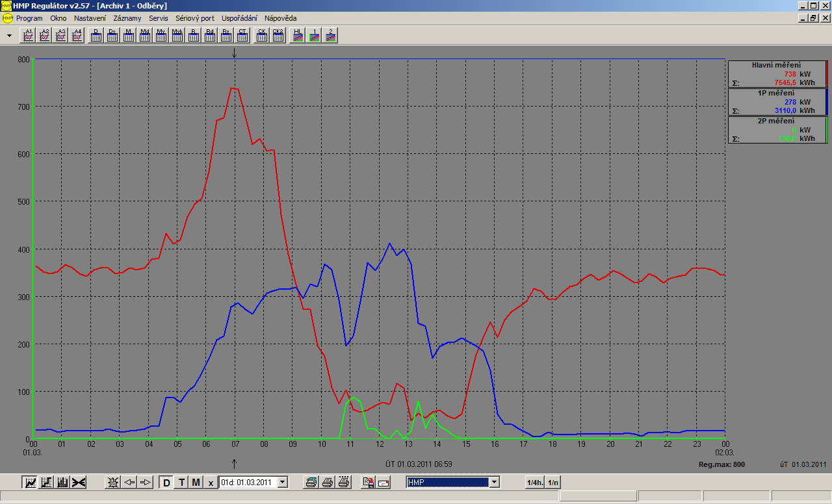Image resolution: width=832 pixels, height=504 pixels.
Task: Go to previous period with left arrow
Action: point(129,482)
